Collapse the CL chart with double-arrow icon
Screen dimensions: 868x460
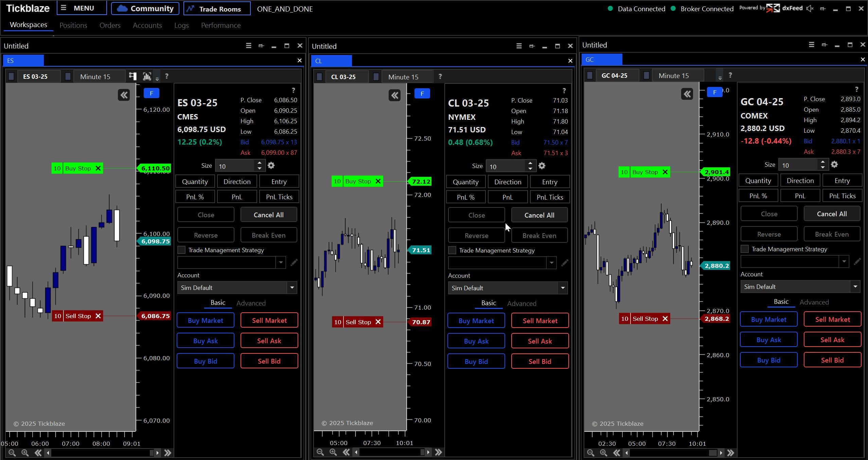tap(395, 95)
